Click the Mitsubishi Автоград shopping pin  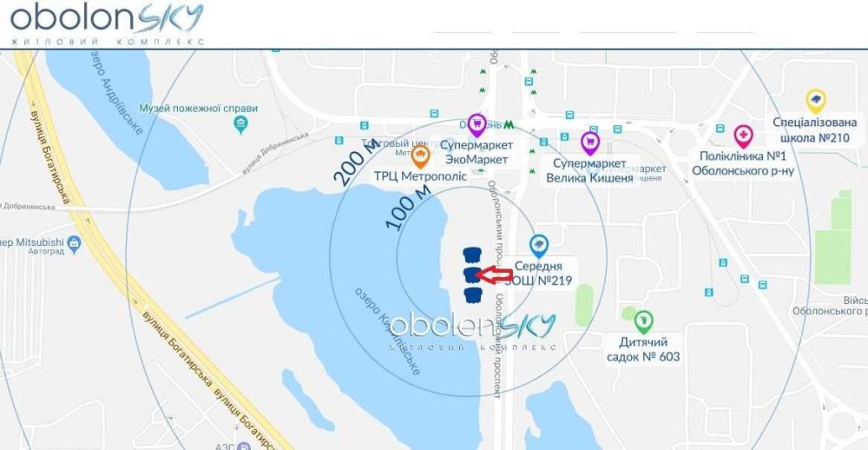pyautogui.click(x=74, y=244)
